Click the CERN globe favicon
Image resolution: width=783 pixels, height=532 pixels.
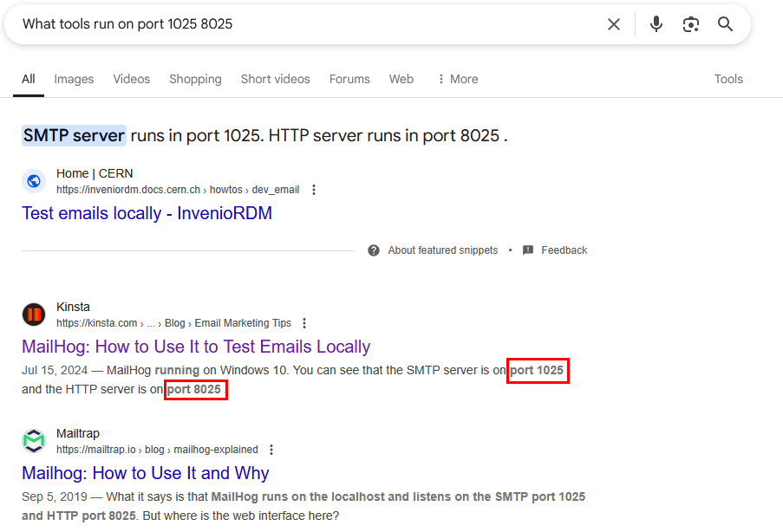(34, 181)
